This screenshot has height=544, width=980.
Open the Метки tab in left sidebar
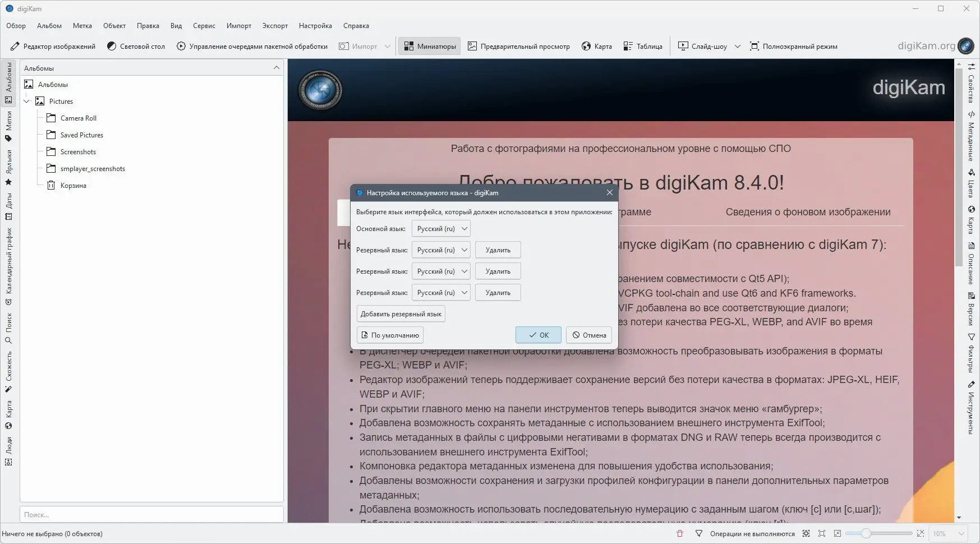(x=8, y=127)
